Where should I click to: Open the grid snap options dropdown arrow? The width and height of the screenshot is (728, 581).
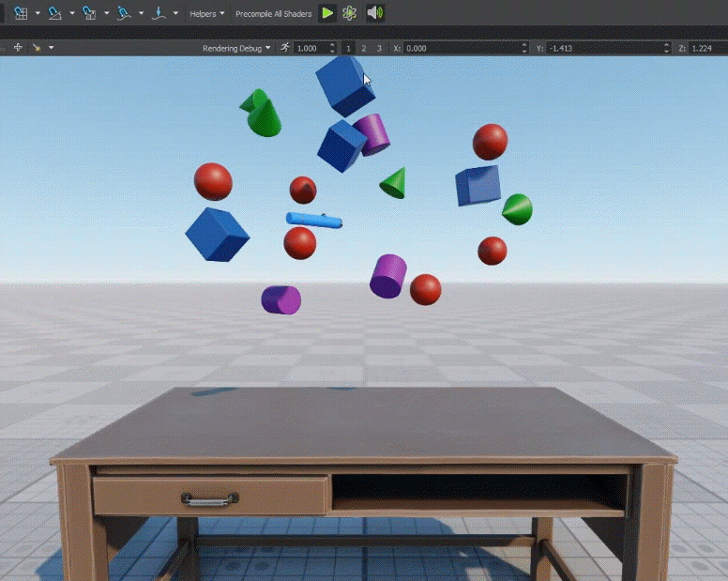tap(38, 13)
